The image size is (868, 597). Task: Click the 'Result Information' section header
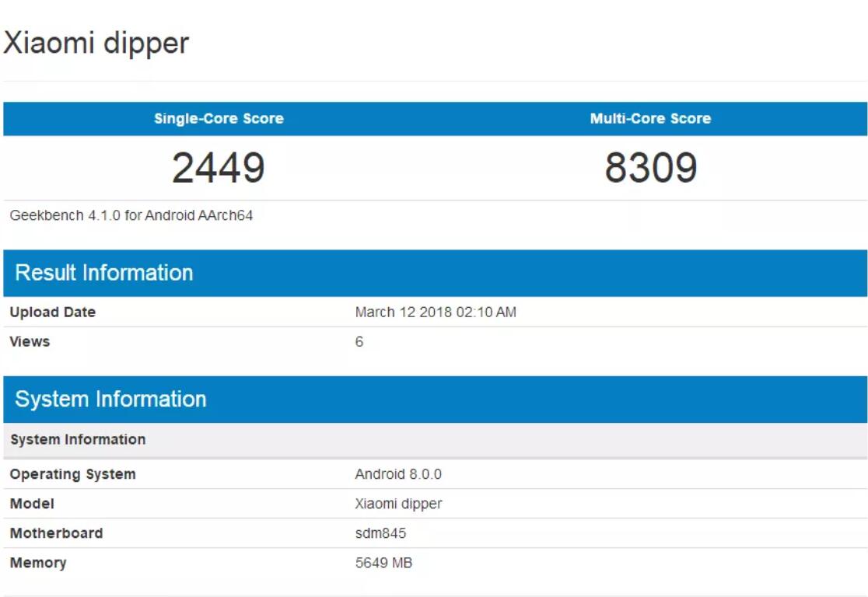435,273
